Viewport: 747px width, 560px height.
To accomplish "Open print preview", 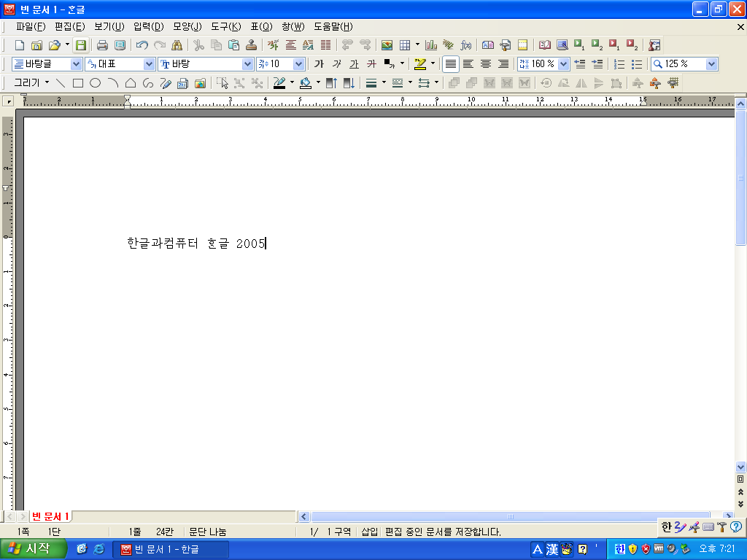I will [x=120, y=45].
